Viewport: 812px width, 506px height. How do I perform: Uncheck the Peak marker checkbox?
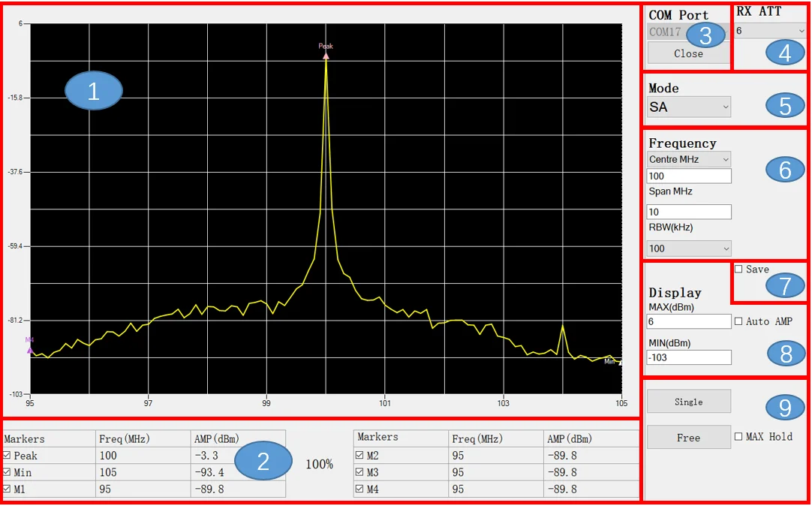point(8,456)
